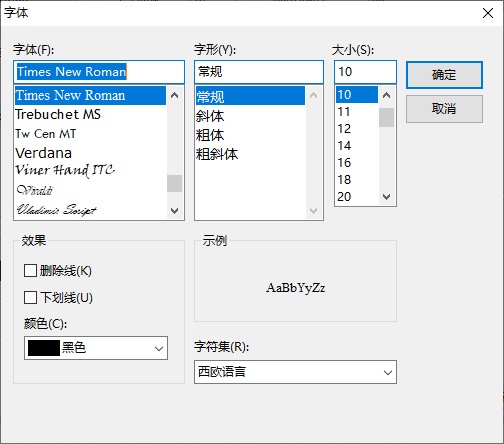504x444 pixels.
Task: Click size list scroll up arrow
Action: (x=386, y=95)
